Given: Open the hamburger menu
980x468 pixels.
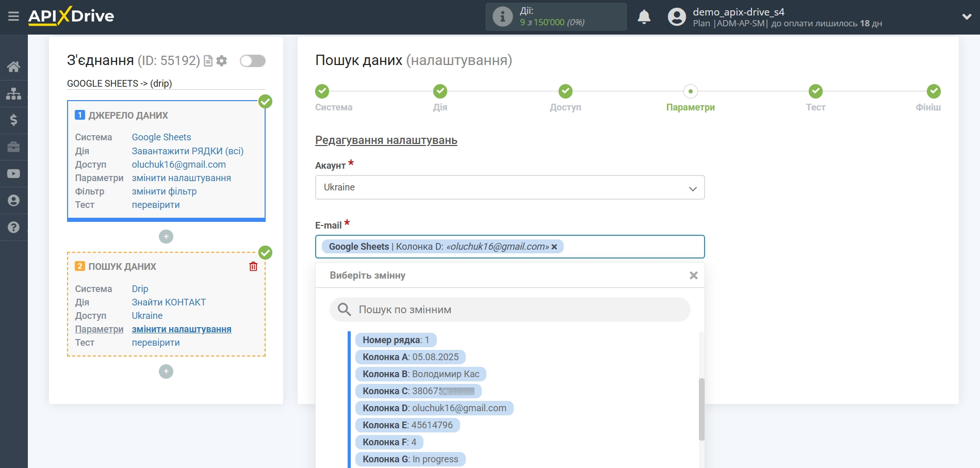Looking at the screenshot, I should tap(14, 17).
